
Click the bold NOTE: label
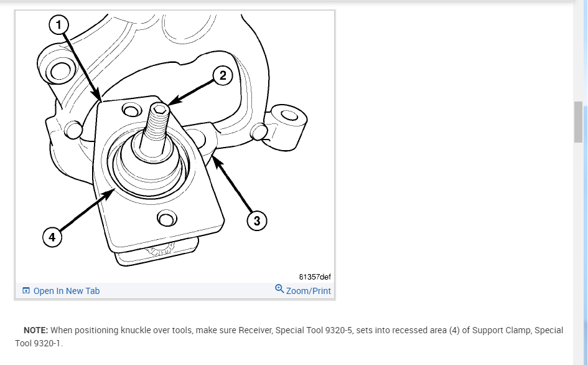click(36, 331)
